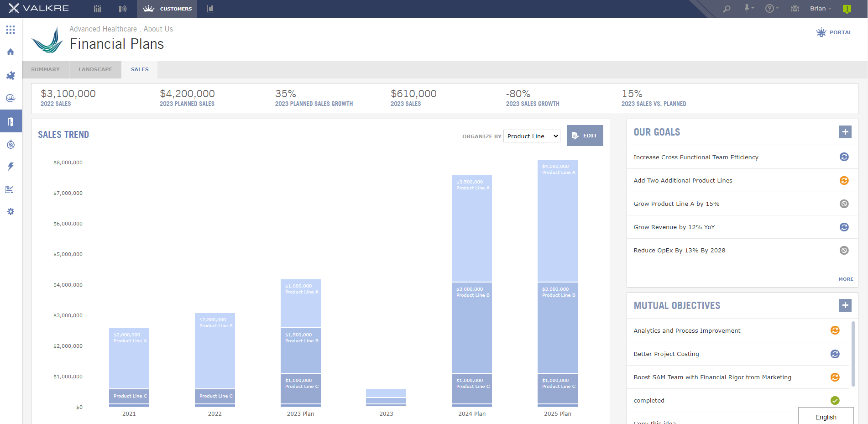Switch to the Landscape tab

[95, 70]
